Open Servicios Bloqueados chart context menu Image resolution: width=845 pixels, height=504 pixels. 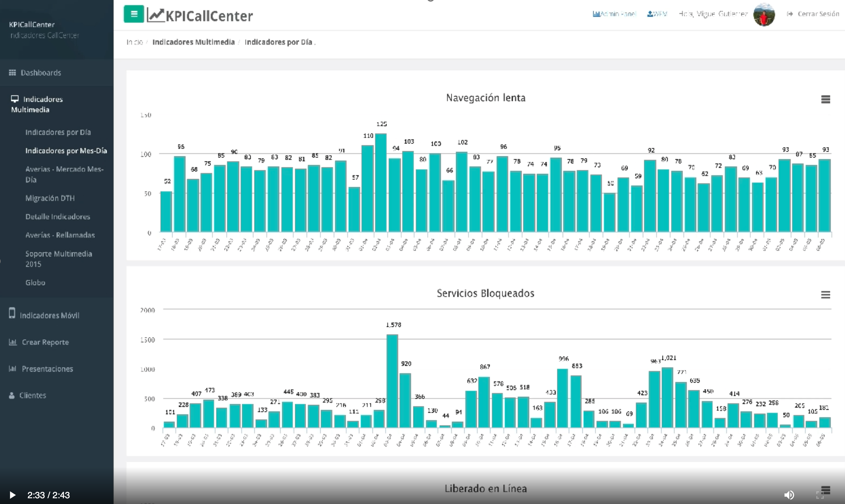pyautogui.click(x=825, y=295)
